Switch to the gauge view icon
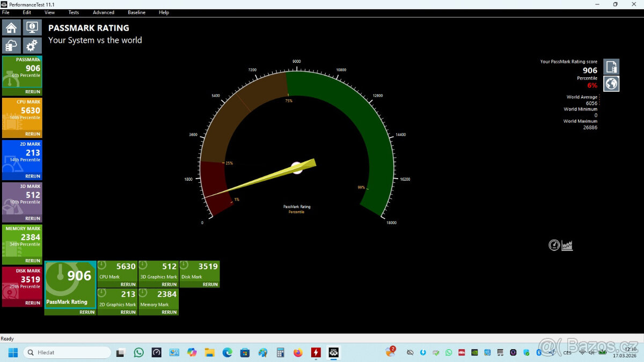Viewport: 644px width, 362px height. coord(554,245)
